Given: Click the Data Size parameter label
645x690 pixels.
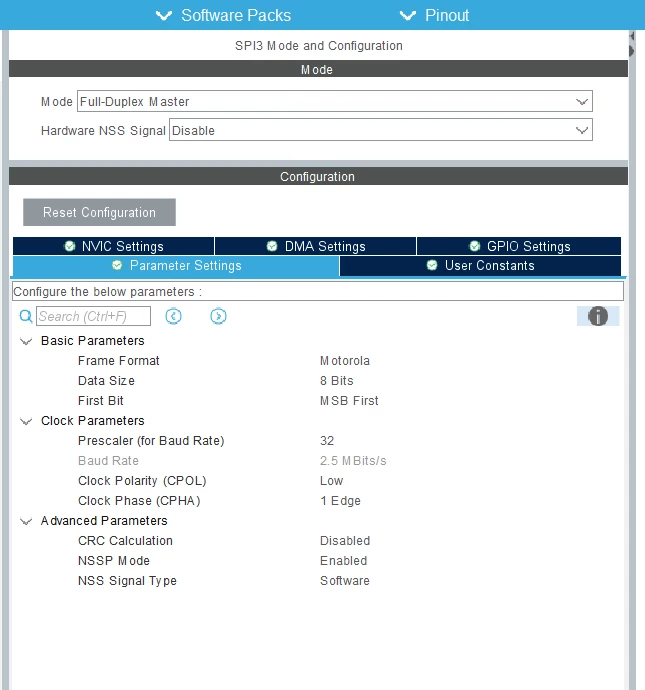Looking at the screenshot, I should point(106,381).
